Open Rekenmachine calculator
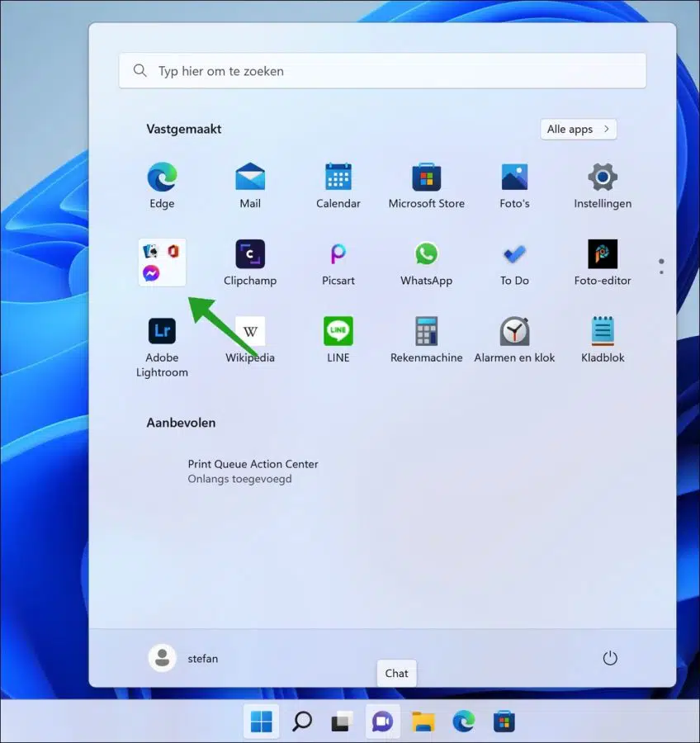 pyautogui.click(x=427, y=340)
